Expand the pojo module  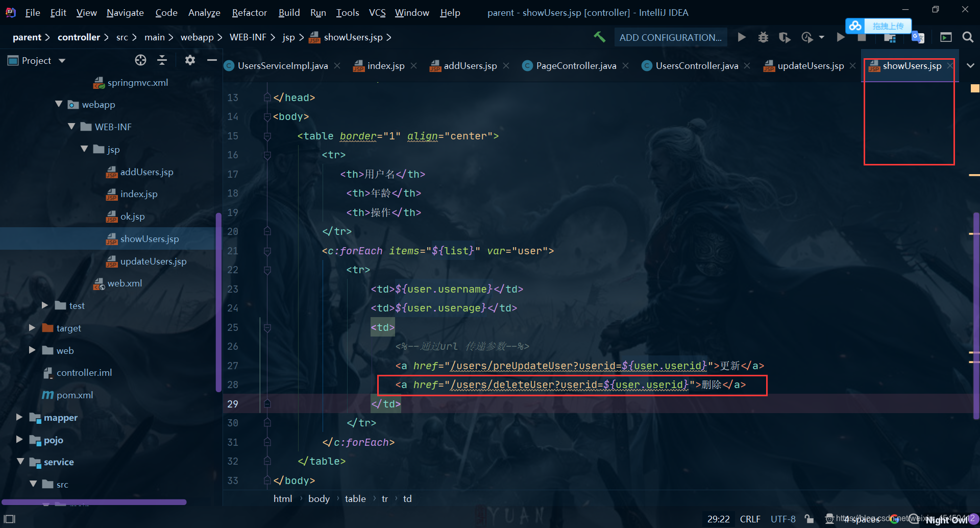click(x=19, y=440)
